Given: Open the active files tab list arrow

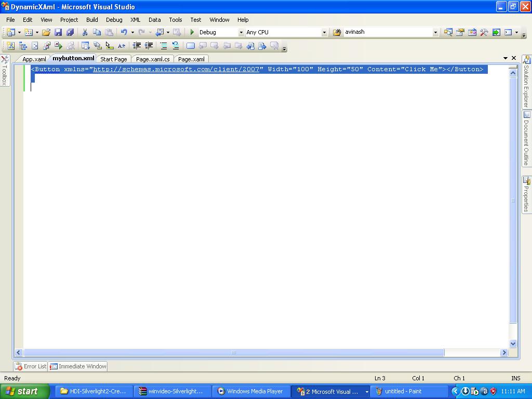Looking at the screenshot, I should [506, 58].
